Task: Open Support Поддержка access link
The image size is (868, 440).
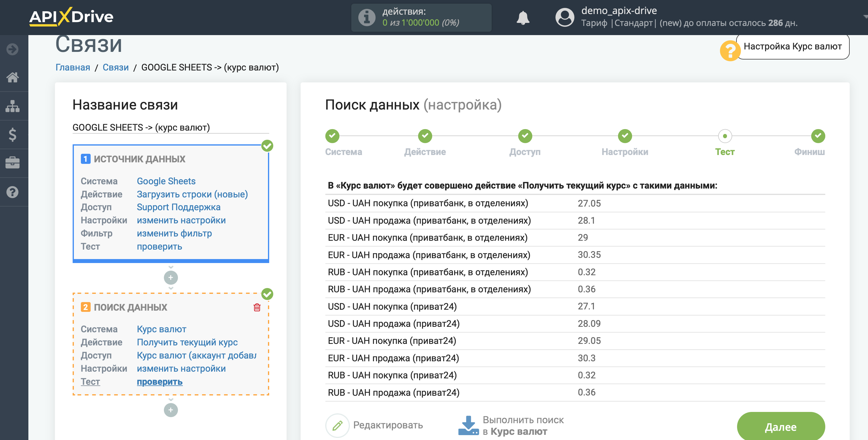Action: coord(179,207)
